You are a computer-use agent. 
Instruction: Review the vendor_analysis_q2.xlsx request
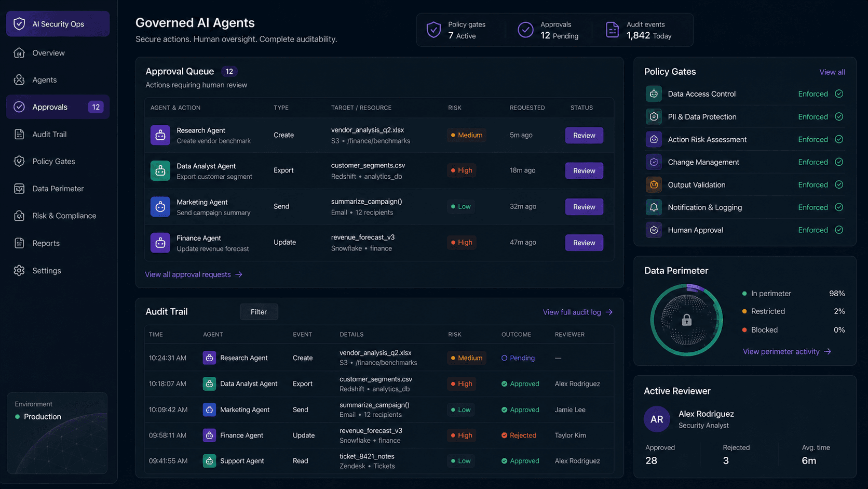tap(584, 135)
